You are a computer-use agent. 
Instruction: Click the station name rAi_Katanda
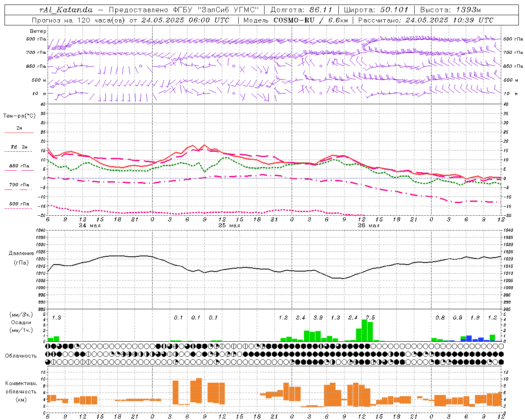66,10
